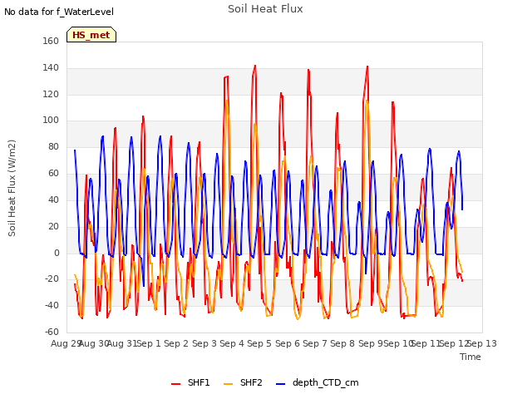Viewport: 532px width, 399px height.
Task: Click the 'No data for f_WaterLevel' message
Action: click(59, 12)
